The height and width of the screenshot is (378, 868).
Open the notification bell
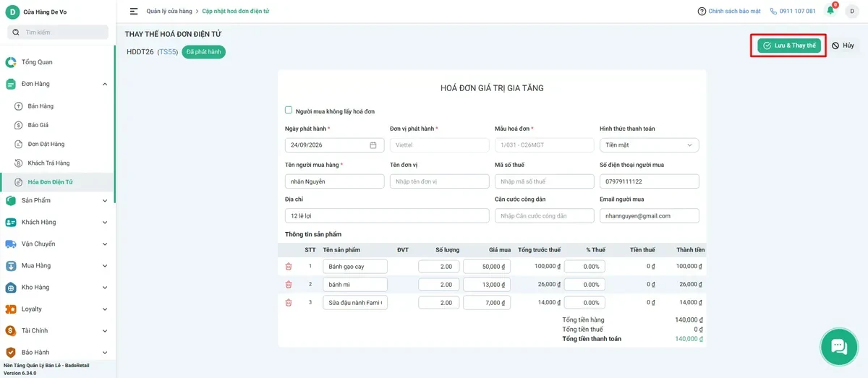830,11
